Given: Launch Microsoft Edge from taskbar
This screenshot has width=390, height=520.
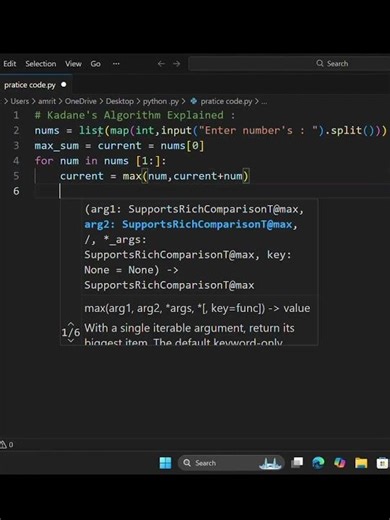Looking at the screenshot, I should pos(318,463).
